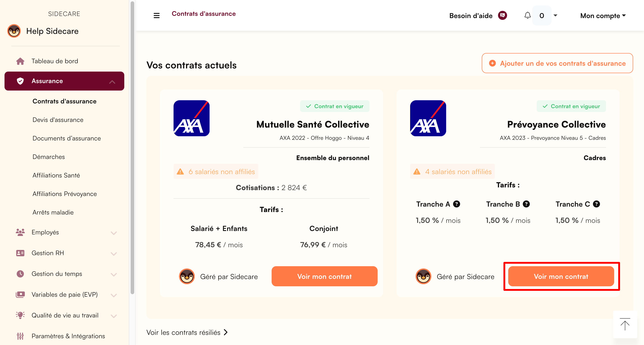Expand the Gestion du temps section

[x=114, y=275]
